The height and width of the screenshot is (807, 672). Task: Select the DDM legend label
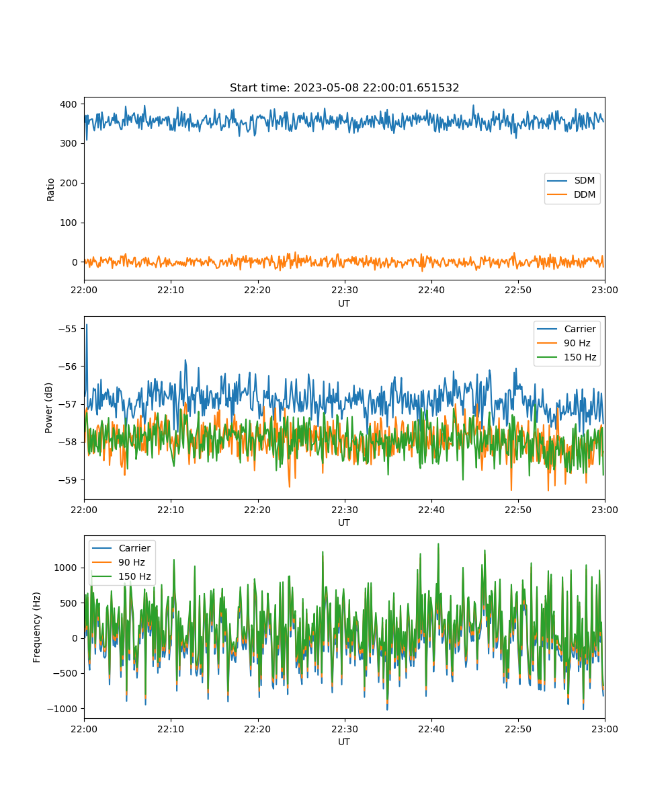tap(583, 195)
